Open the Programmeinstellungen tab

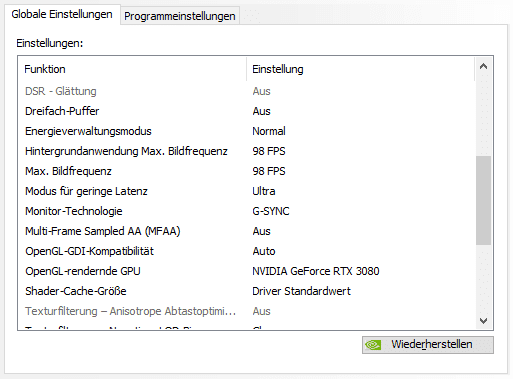coord(180,16)
